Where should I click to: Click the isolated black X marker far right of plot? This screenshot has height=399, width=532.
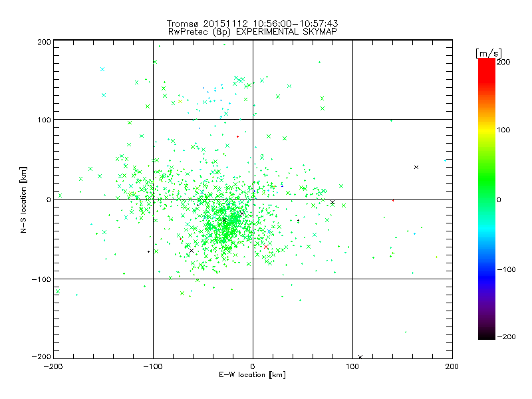click(416, 168)
